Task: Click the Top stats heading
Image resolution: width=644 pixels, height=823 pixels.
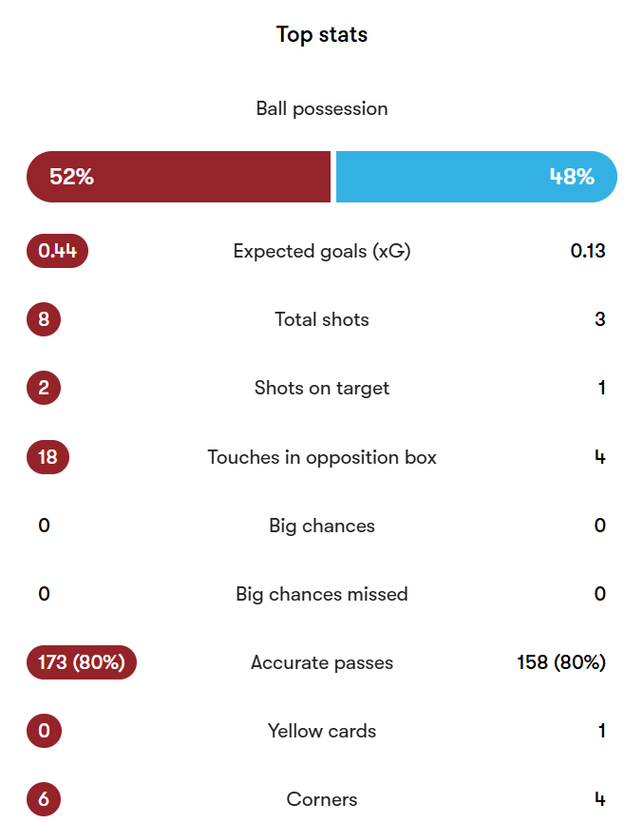Action: point(322,34)
